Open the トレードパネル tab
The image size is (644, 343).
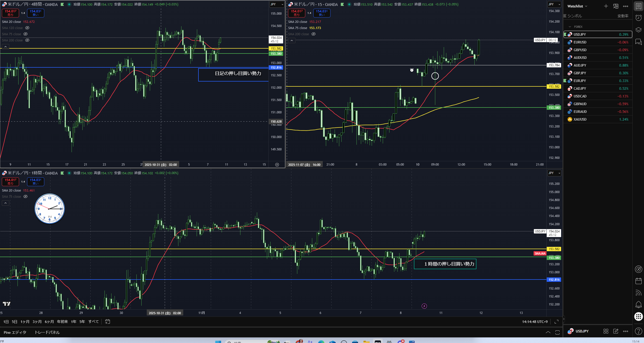tap(47, 332)
